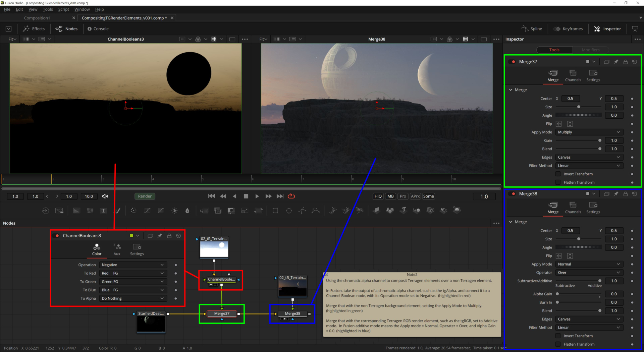Lock the Merge38 tool in Inspector
This screenshot has height=352, width=644.
coord(625,194)
